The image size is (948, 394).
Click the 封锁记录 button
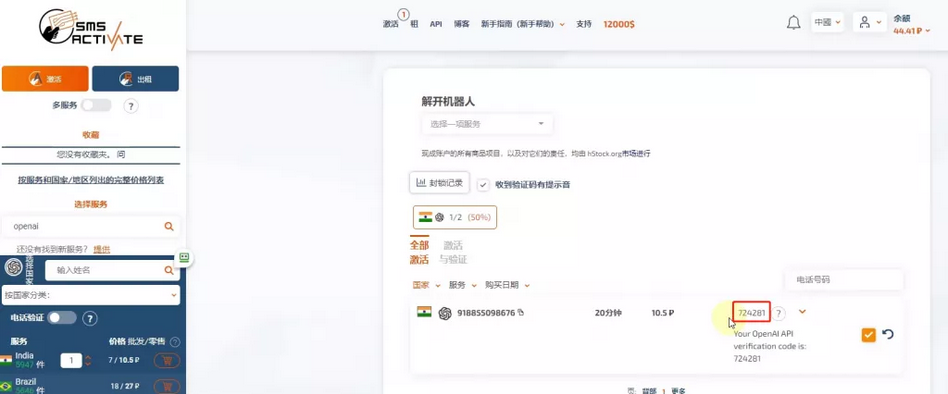[440, 183]
